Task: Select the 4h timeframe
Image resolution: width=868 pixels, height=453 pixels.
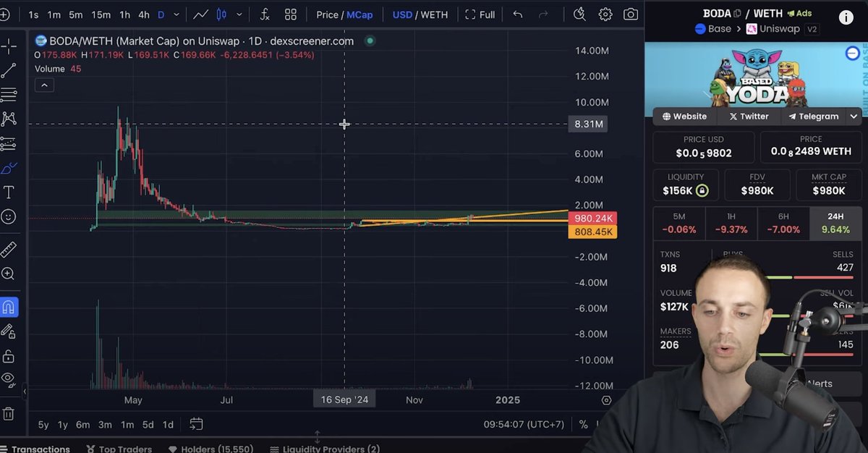Action: [x=144, y=14]
